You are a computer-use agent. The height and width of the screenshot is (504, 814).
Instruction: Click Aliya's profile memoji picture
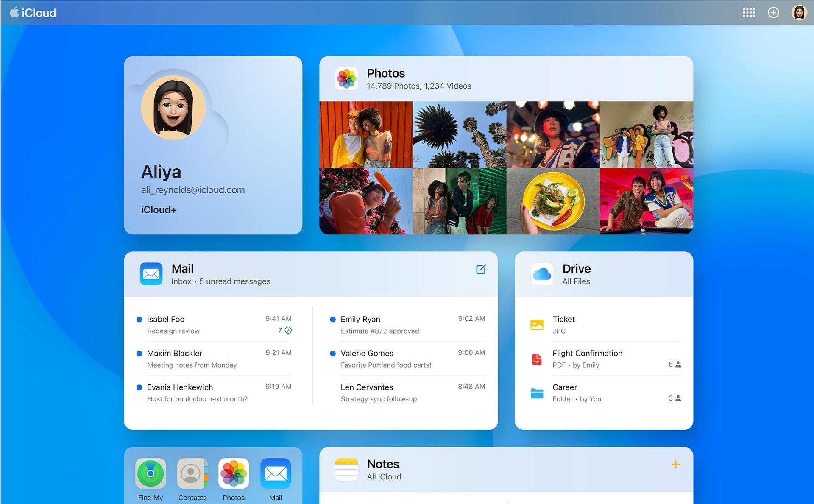tap(173, 108)
